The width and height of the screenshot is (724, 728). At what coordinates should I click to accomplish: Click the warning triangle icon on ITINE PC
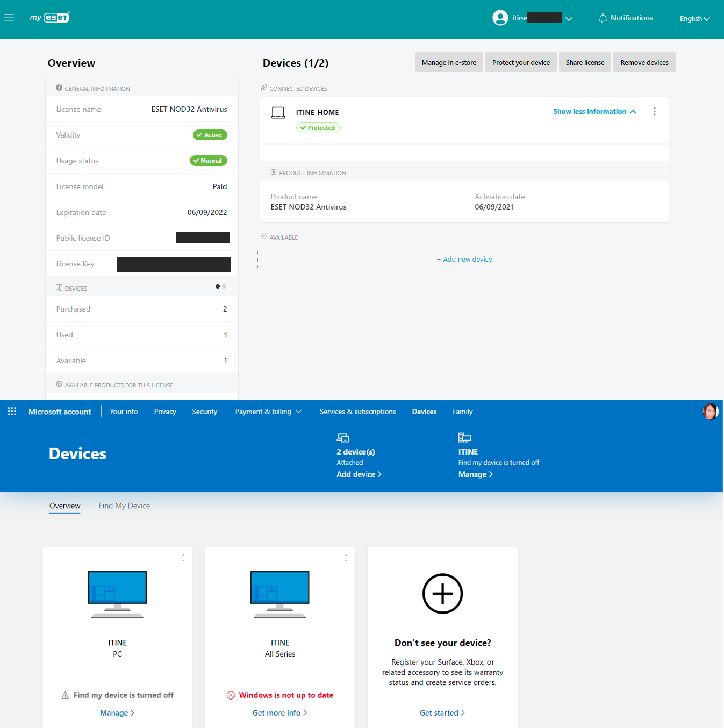click(65, 695)
